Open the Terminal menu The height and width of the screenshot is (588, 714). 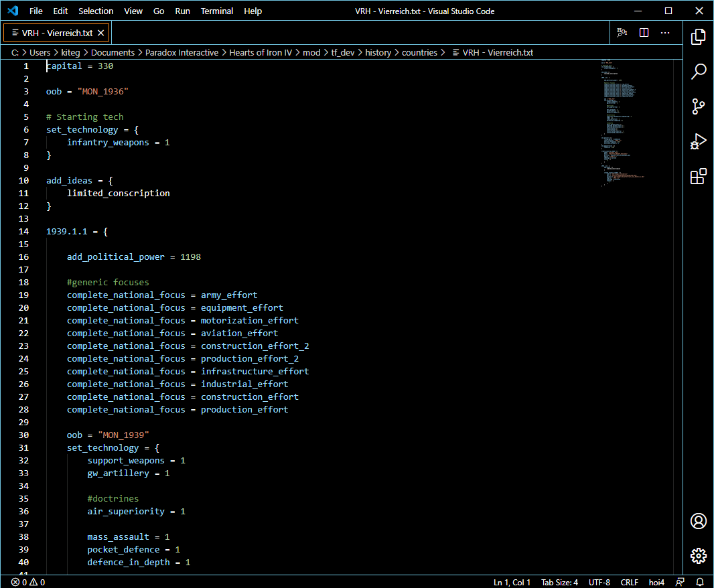(218, 11)
